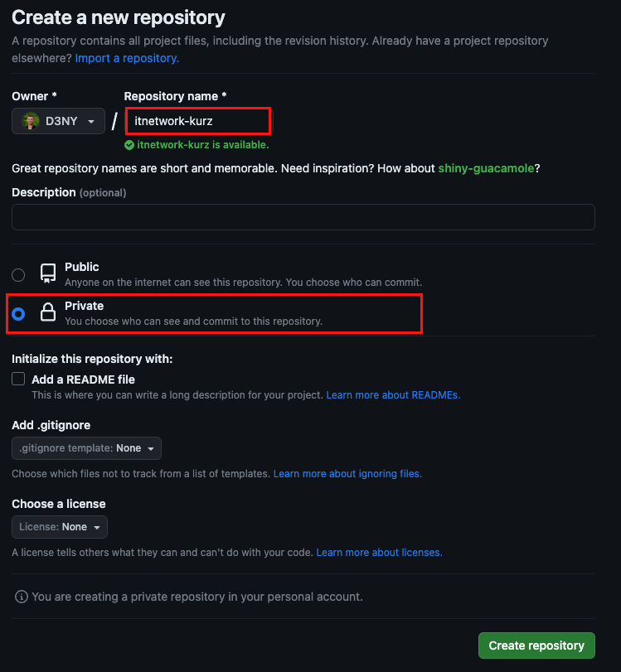This screenshot has width=621, height=672.
Task: Select the Public radio button
Action: 18,275
